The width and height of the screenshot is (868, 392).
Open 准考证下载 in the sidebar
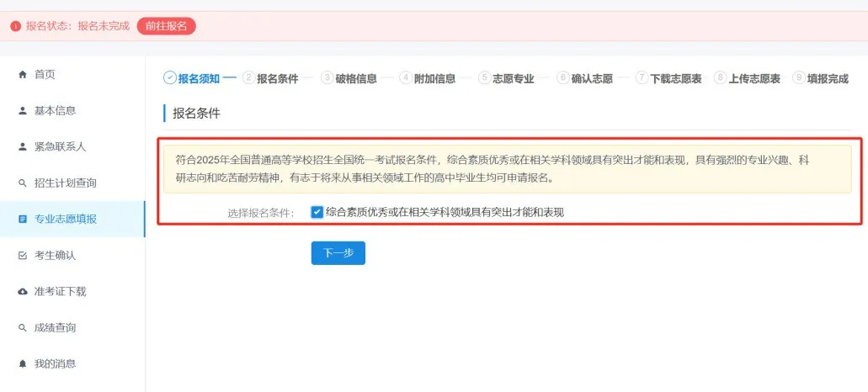[x=72, y=291]
